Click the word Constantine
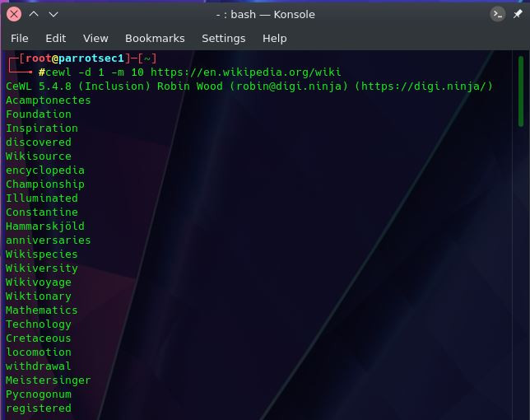Image resolution: width=530 pixels, height=420 pixels. [42, 212]
